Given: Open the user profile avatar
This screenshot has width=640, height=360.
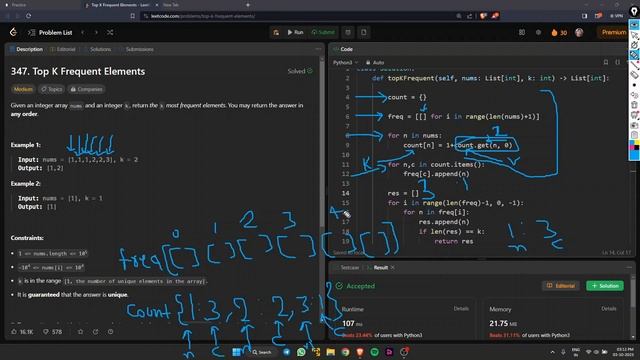Looking at the screenshot, I should click(x=579, y=33).
